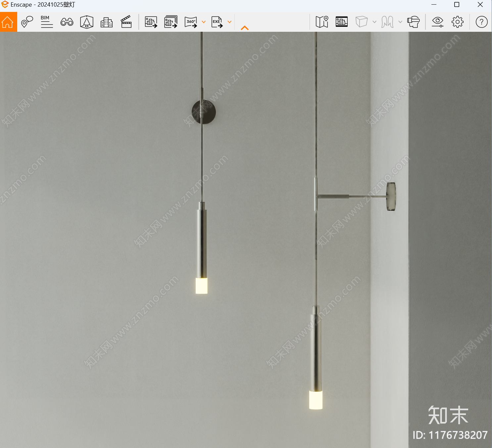The image size is (492, 448).
Task: Expand the EXE export dropdown arrow
Action: pyautogui.click(x=229, y=22)
